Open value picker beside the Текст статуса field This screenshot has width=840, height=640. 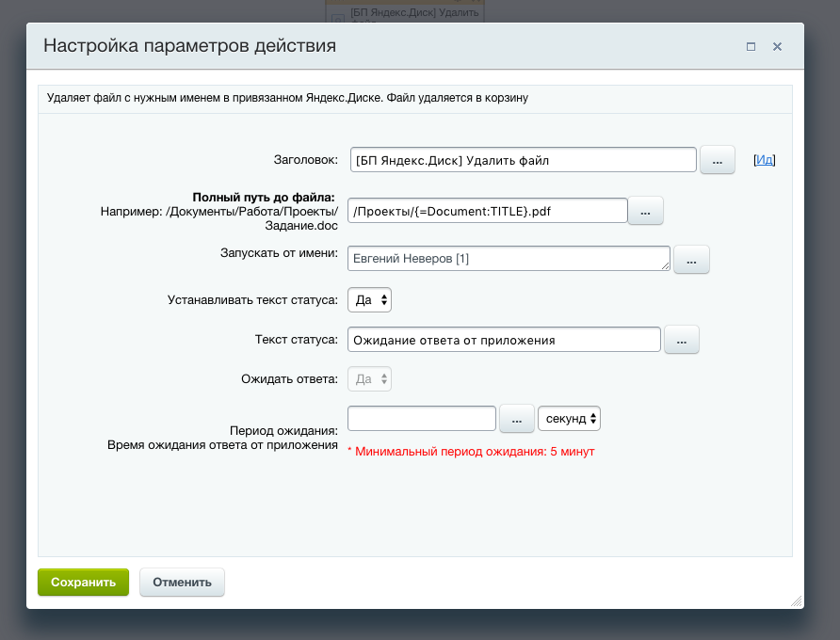pos(681,340)
